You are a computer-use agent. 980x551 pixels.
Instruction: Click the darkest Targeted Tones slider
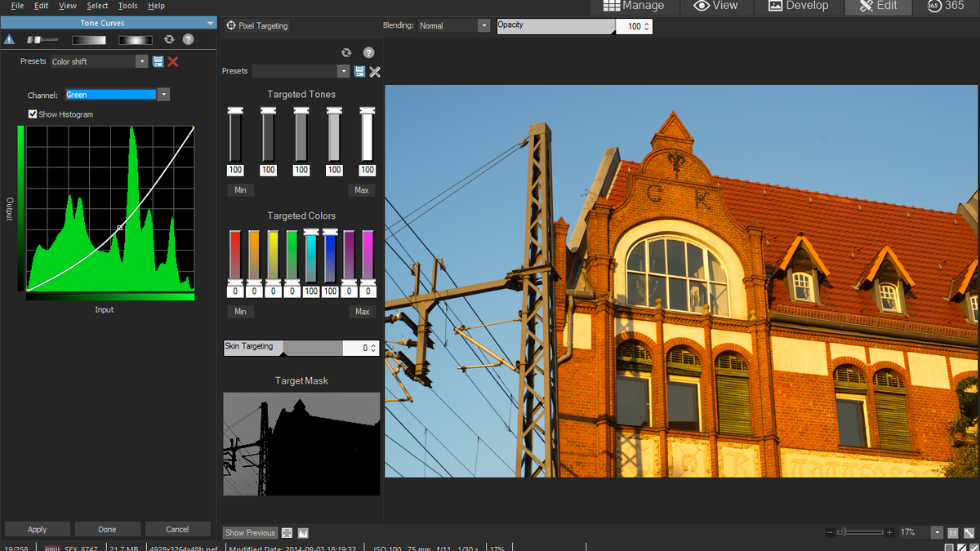235,136
